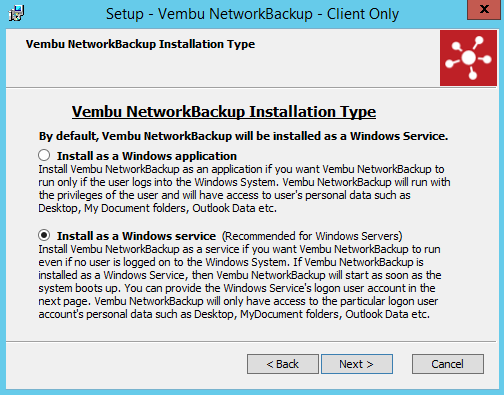Viewport: 504px width, 395px height.
Task: Click the '(Recommended for Windows Servers)' text
Action: [x=312, y=236]
